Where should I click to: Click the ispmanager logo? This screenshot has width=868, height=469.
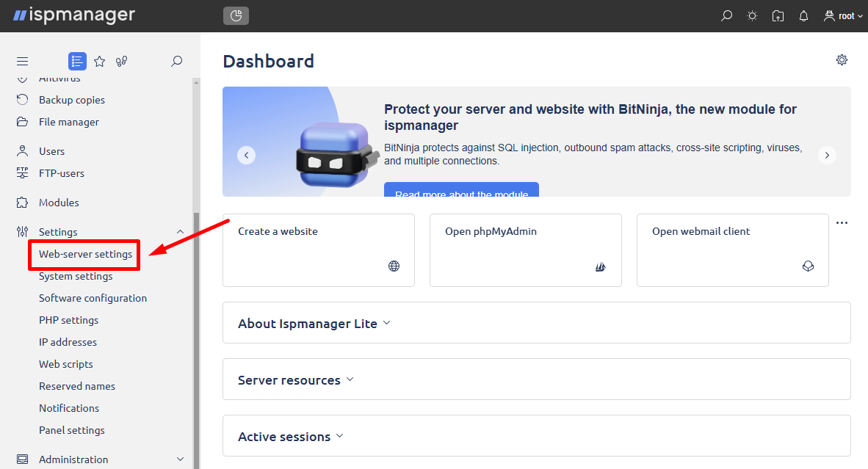click(74, 15)
